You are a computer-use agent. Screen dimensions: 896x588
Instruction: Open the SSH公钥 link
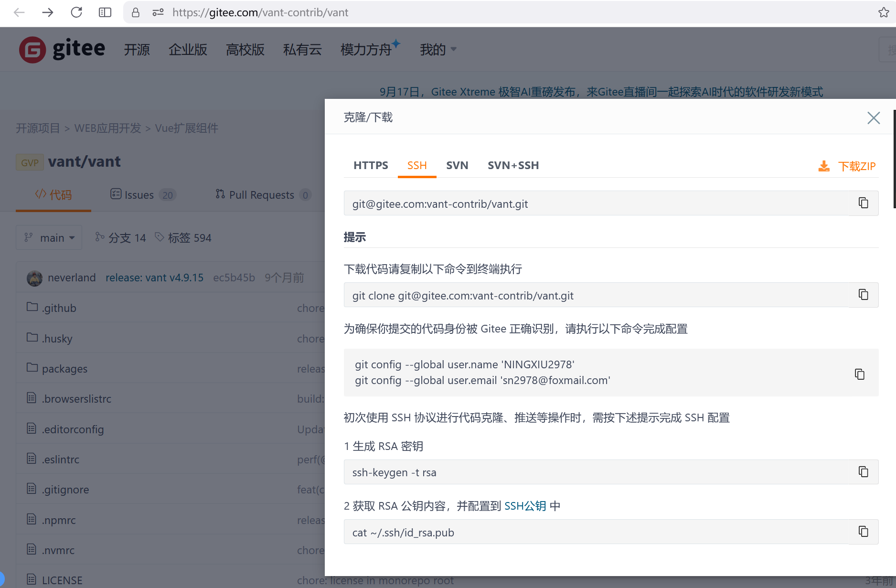pos(525,506)
